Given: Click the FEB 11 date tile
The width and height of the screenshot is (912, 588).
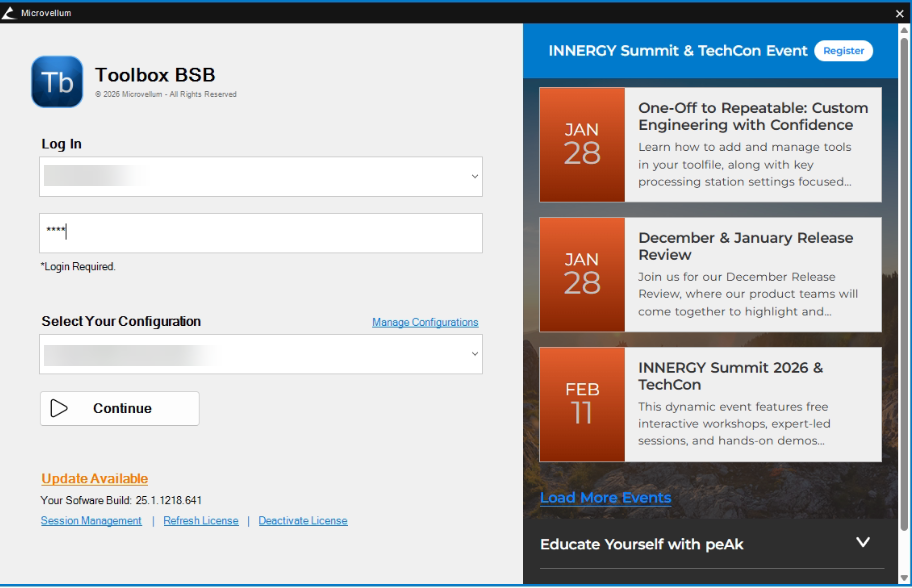Looking at the screenshot, I should [x=582, y=405].
